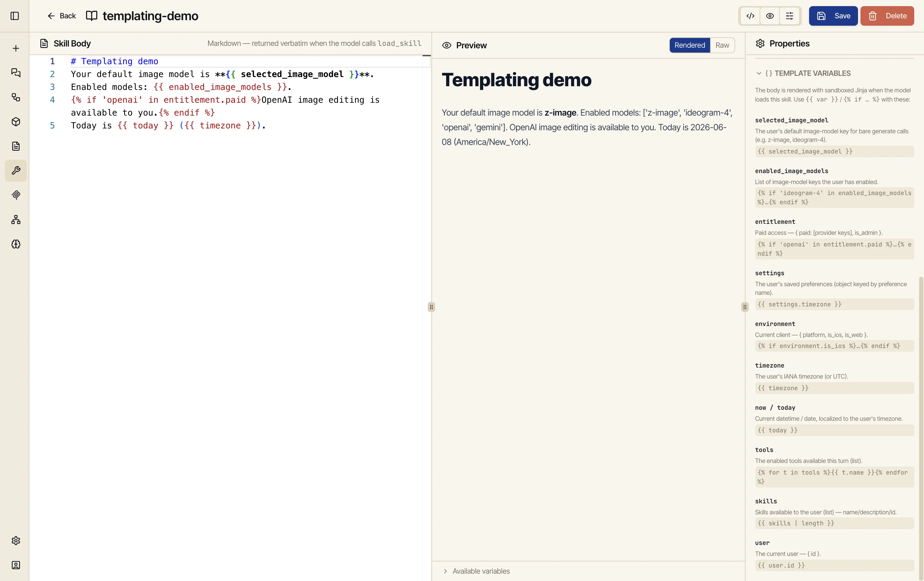Grab the editor-preview splitter handle
Viewport: 924px width, 581px height.
click(x=431, y=307)
